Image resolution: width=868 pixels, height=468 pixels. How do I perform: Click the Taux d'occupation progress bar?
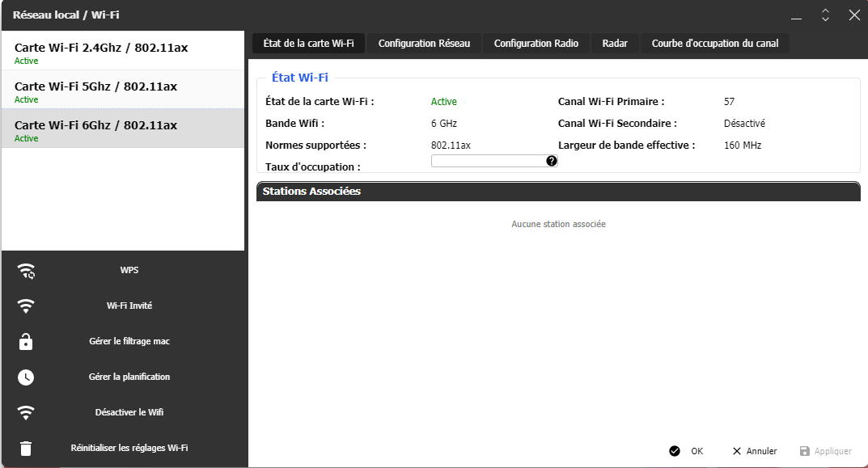494,161
